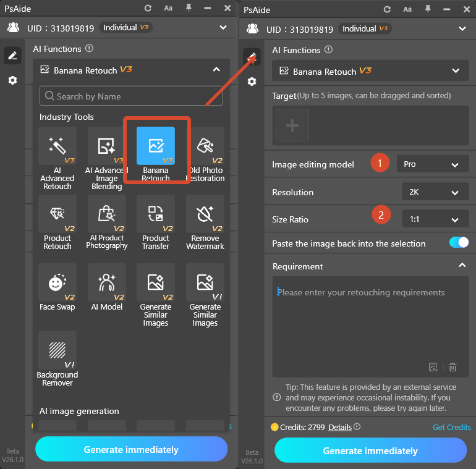The height and width of the screenshot is (469, 476).
Task: Open Size Ratio 1:1 dropdown
Action: [436, 219]
